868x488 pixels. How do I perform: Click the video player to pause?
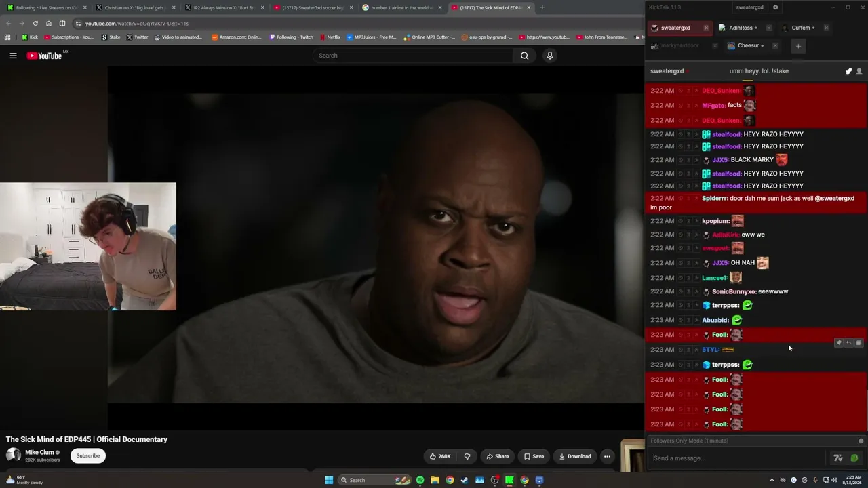tap(376, 248)
